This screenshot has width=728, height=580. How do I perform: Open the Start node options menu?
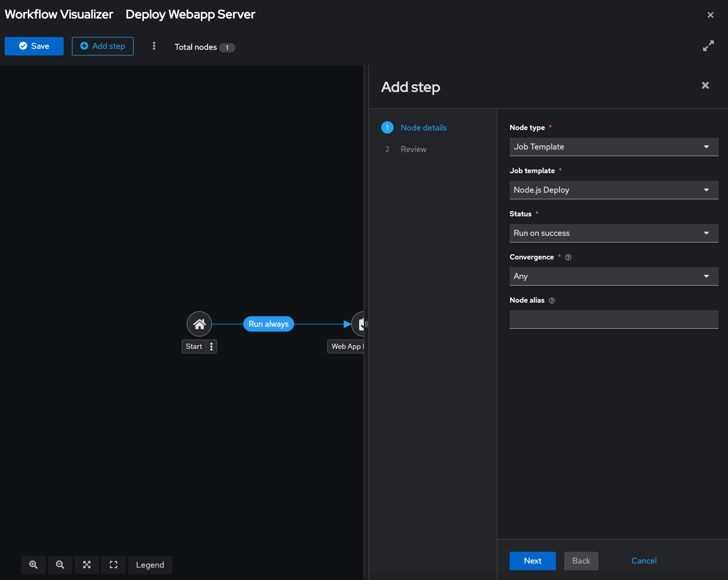[x=211, y=347]
